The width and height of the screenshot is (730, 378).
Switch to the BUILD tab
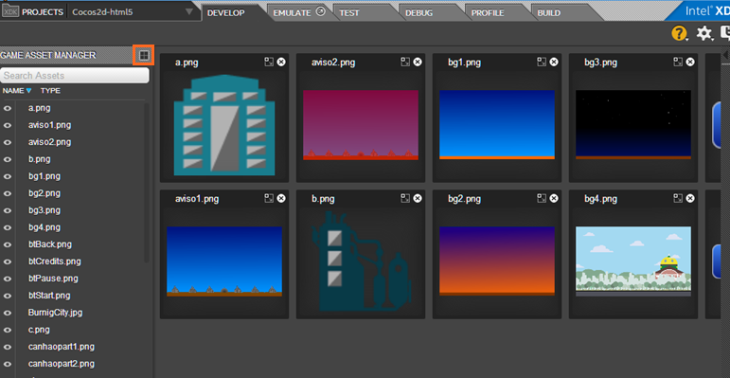coord(549,13)
